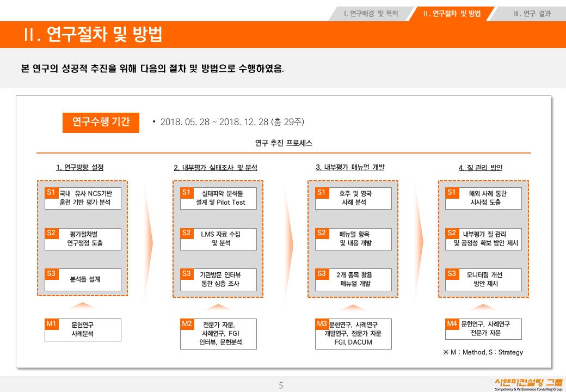Click the page number 5

coord(281,385)
